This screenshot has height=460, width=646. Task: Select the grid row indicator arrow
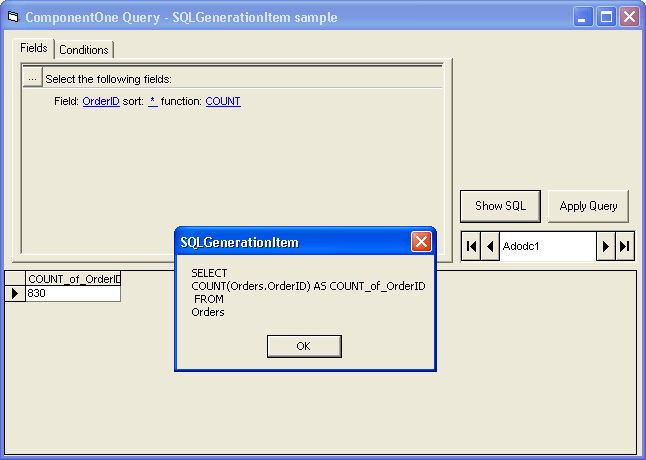tap(15, 294)
